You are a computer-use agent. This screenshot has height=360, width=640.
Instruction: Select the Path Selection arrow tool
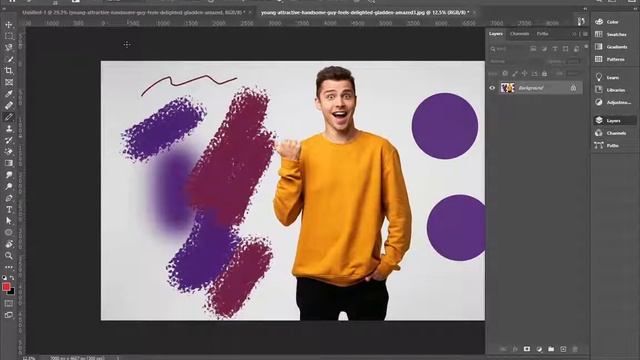9,221
